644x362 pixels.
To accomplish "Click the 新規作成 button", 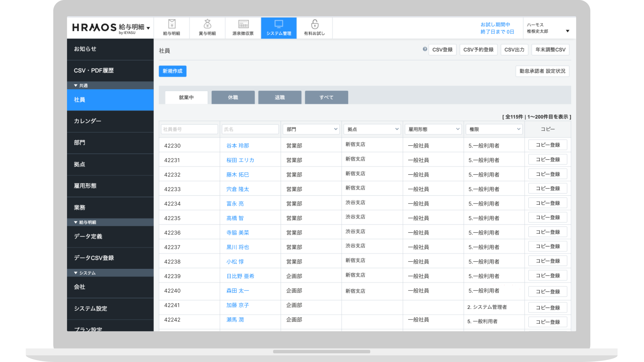I will [173, 71].
